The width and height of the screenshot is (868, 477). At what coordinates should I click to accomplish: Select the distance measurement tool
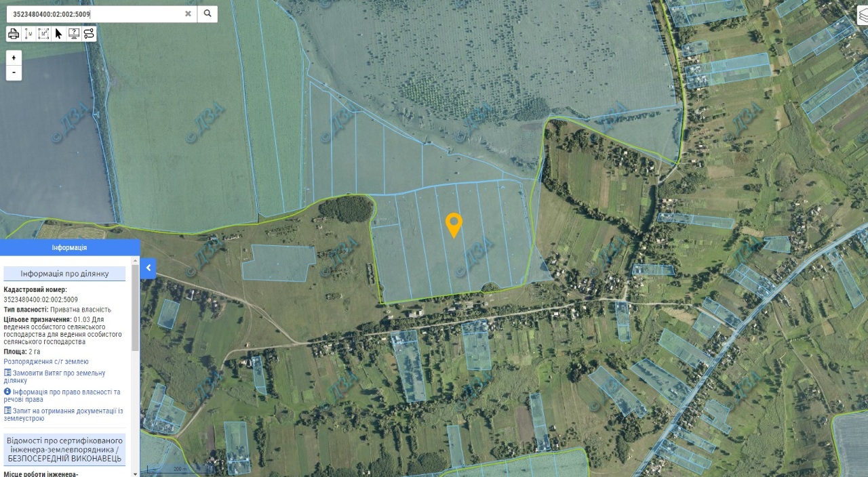pyautogui.click(x=28, y=34)
